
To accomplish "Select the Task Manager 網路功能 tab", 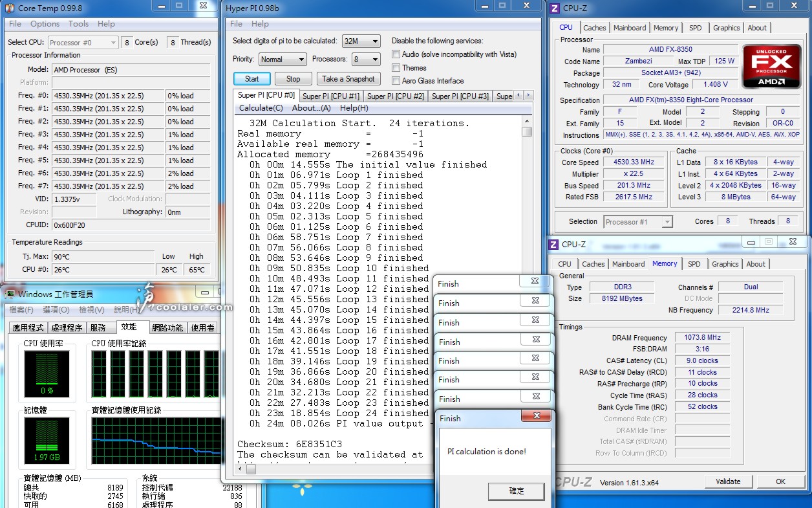I will tap(168, 328).
